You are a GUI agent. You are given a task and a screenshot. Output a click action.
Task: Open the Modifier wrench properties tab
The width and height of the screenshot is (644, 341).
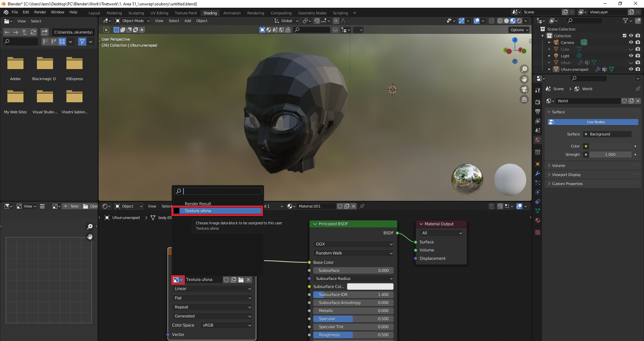click(x=538, y=173)
